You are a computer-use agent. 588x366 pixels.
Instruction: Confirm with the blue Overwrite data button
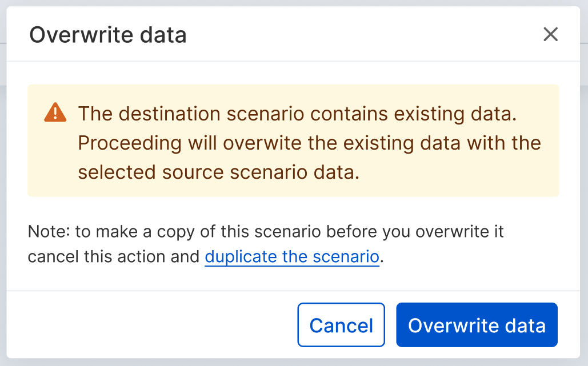coord(477,325)
